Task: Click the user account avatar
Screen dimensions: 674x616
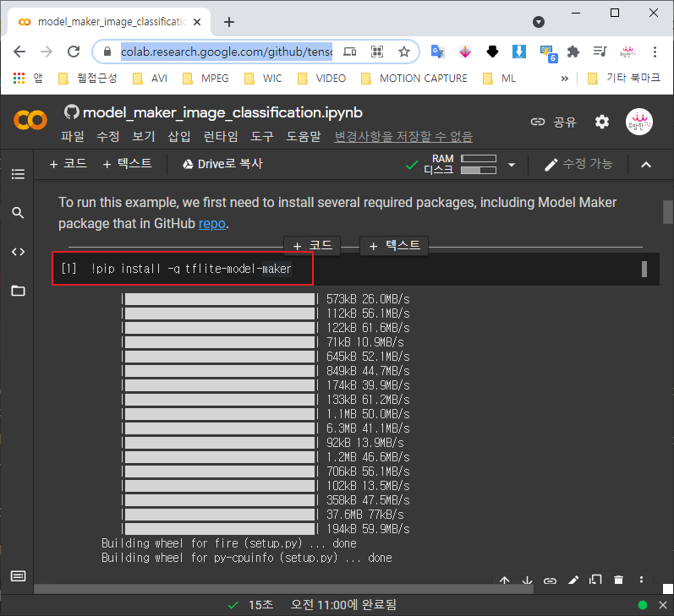Action: [x=638, y=122]
